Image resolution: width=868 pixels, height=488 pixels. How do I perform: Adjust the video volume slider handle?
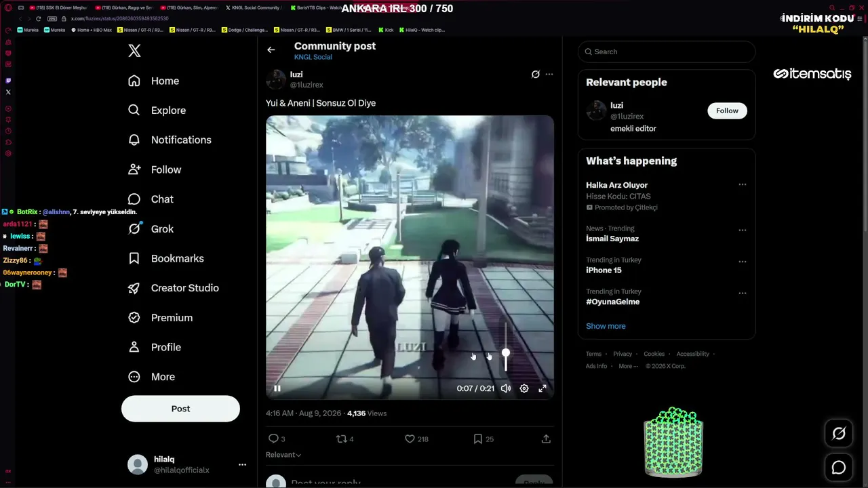click(506, 353)
